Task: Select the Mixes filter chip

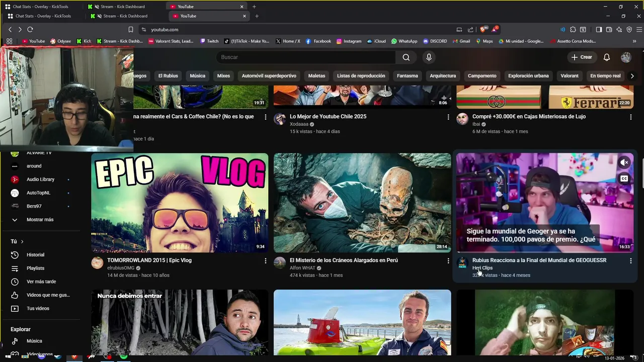Action: (223, 76)
